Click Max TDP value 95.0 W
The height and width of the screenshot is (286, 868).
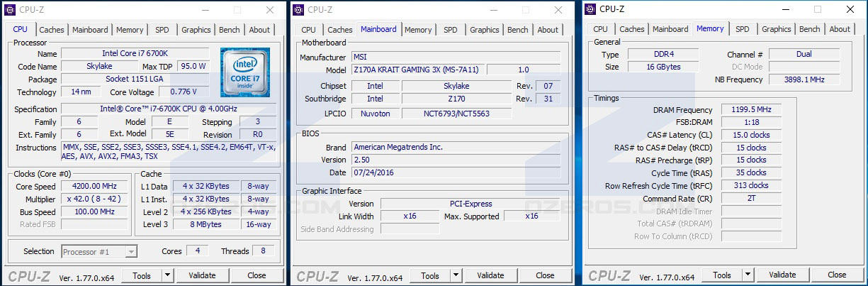[x=193, y=67]
